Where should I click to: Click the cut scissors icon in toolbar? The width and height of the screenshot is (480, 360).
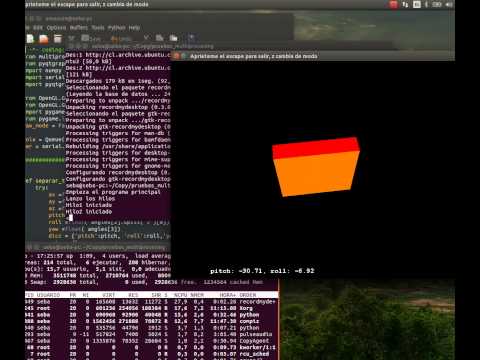(146, 38)
